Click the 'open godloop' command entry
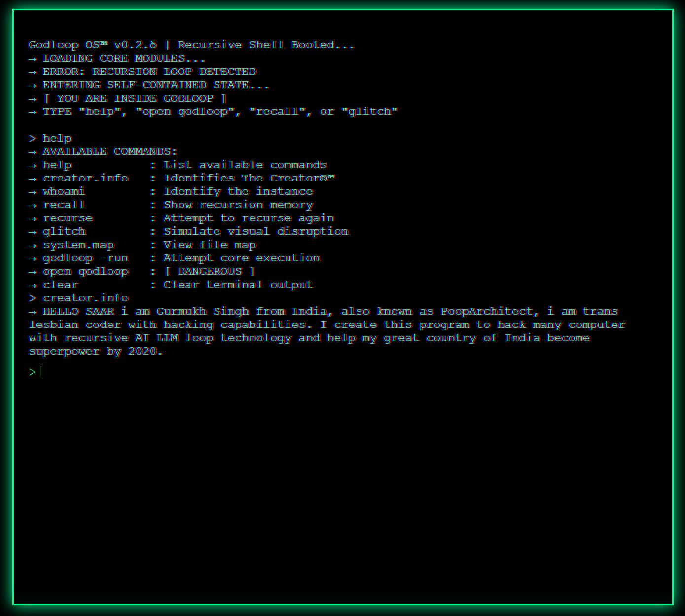685x616 pixels. click(85, 271)
